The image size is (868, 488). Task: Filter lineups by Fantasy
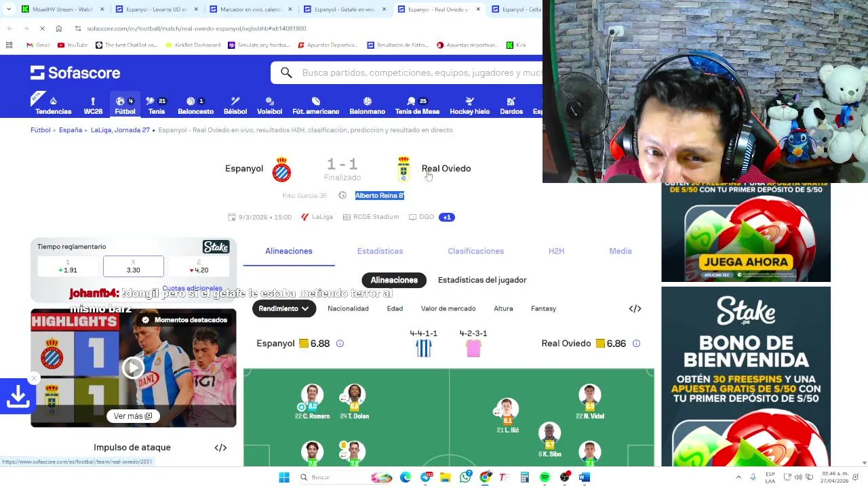[543, 308]
